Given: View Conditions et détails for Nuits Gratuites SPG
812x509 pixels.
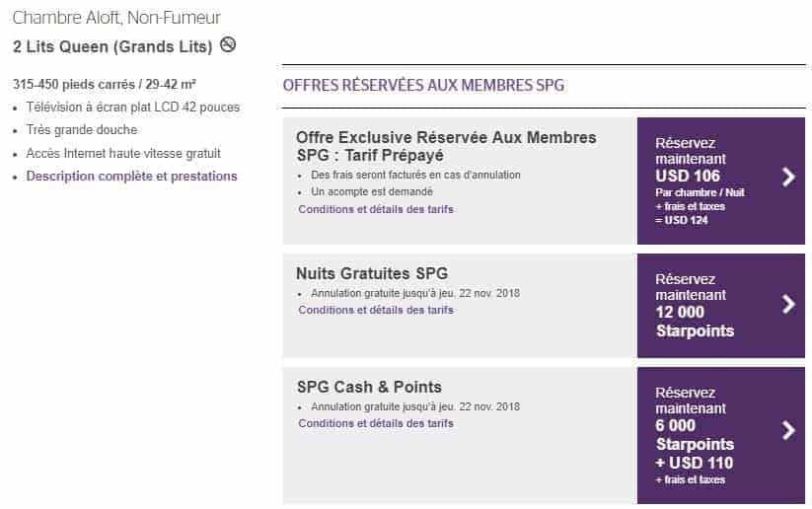Looking at the screenshot, I should pyautogui.click(x=376, y=310).
